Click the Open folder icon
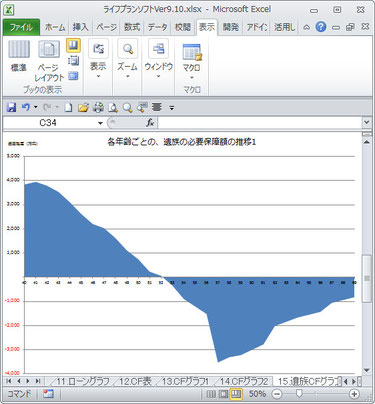The image size is (375, 404). click(83, 107)
